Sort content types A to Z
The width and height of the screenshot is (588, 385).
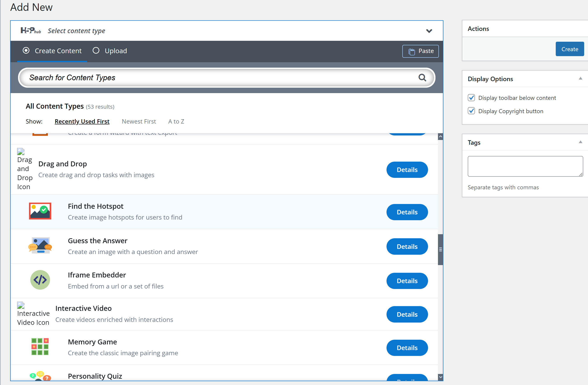(176, 121)
